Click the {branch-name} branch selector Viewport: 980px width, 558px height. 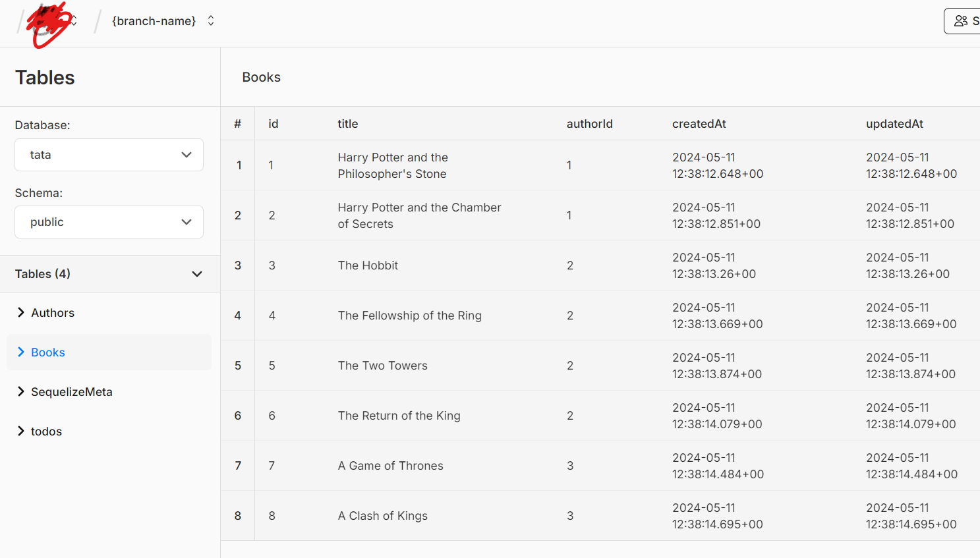154,21
